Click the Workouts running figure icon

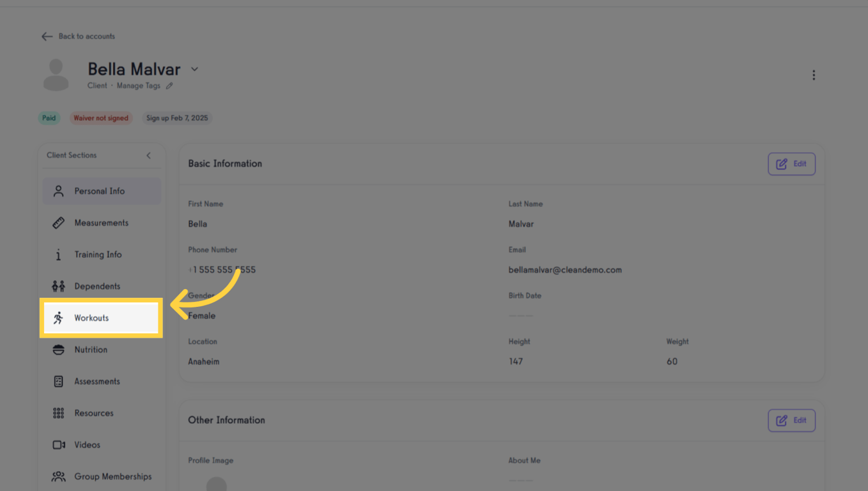[58, 318]
